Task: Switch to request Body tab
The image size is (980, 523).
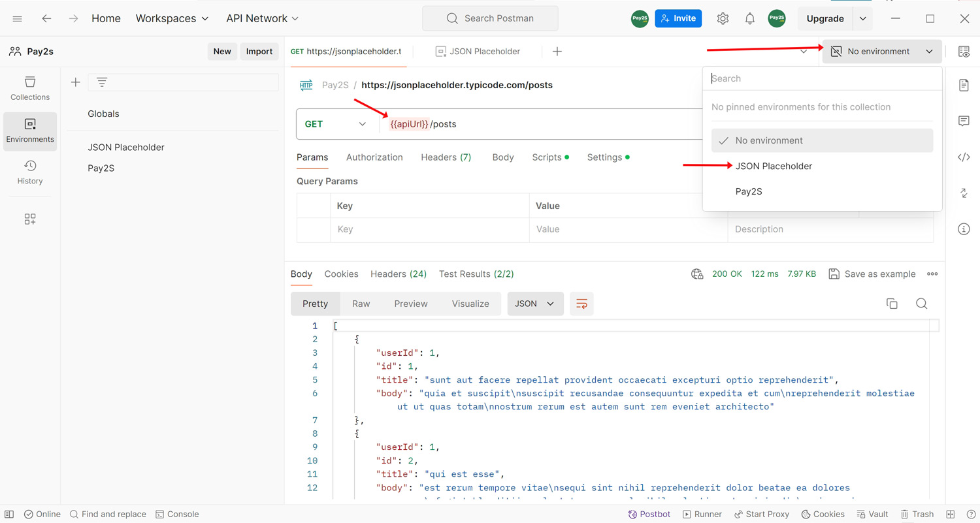Action: [503, 157]
